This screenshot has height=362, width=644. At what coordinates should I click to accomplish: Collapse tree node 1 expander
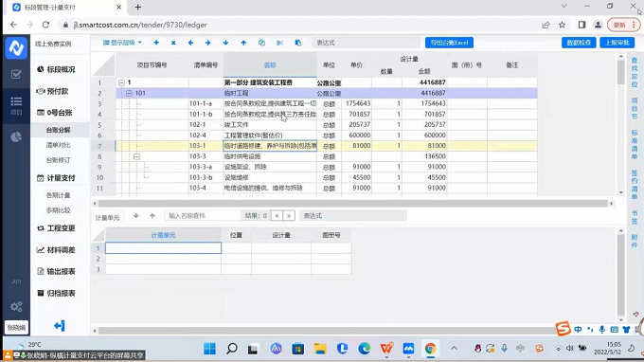(x=121, y=82)
